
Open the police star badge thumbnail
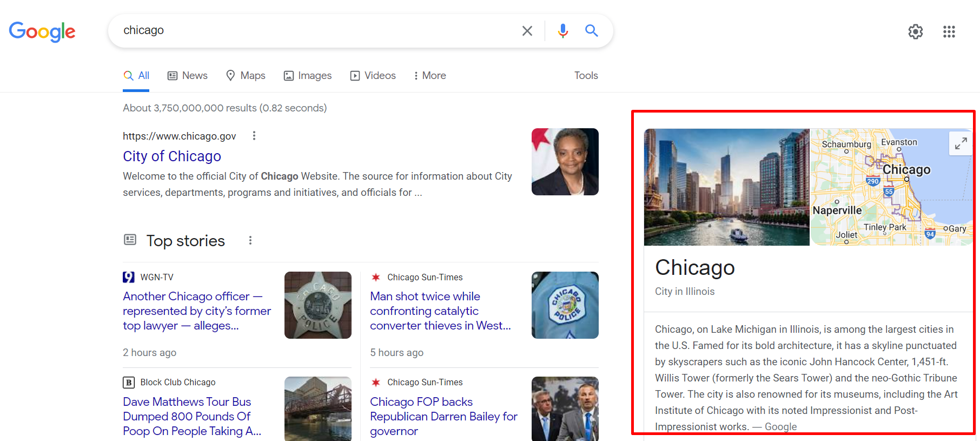pyautogui.click(x=318, y=305)
